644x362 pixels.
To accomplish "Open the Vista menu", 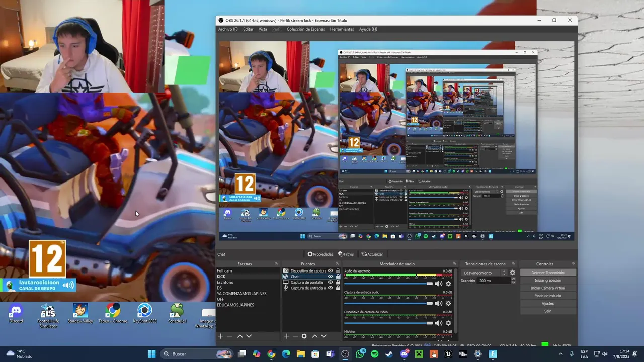I will [263, 29].
